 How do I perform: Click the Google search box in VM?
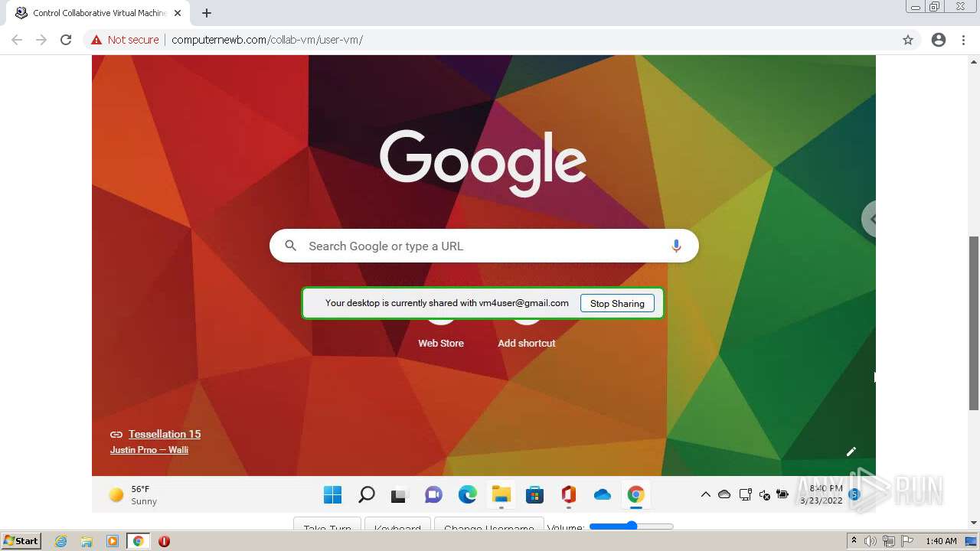484,246
